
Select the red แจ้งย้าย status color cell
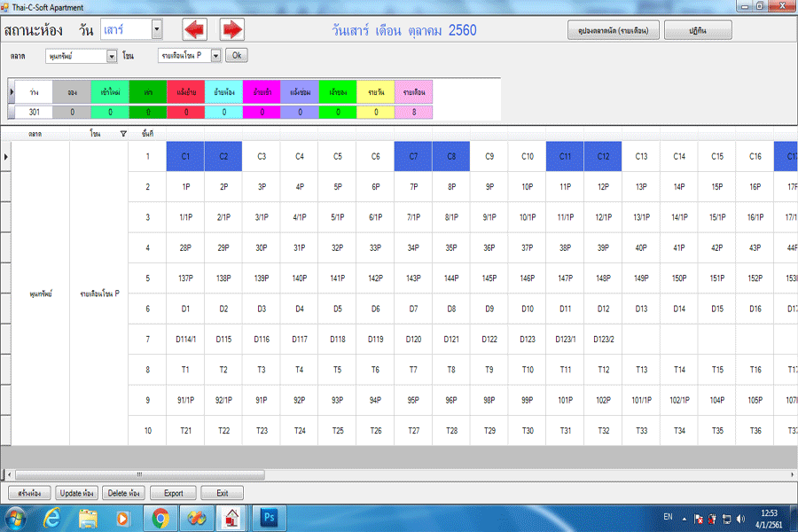pyautogui.click(x=186, y=91)
